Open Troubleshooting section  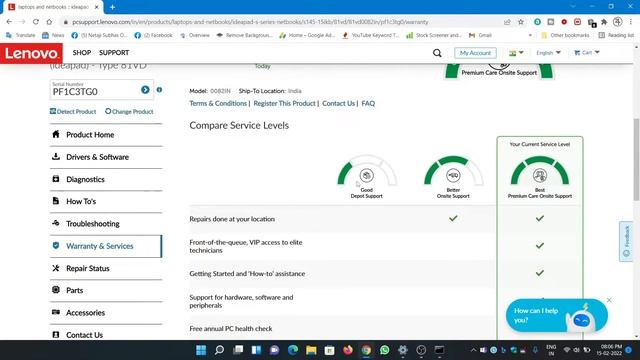(106, 224)
